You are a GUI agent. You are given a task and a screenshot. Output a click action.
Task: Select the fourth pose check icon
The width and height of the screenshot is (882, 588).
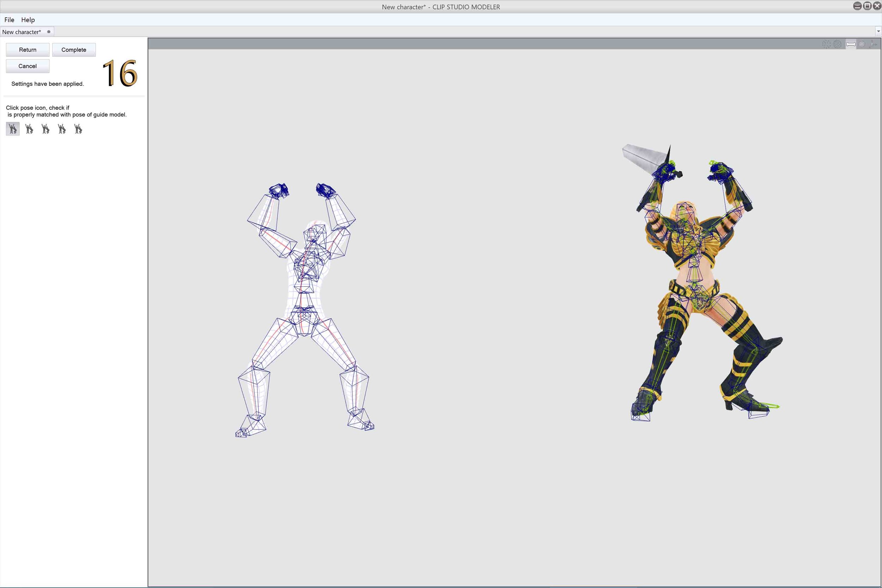pyautogui.click(x=62, y=129)
